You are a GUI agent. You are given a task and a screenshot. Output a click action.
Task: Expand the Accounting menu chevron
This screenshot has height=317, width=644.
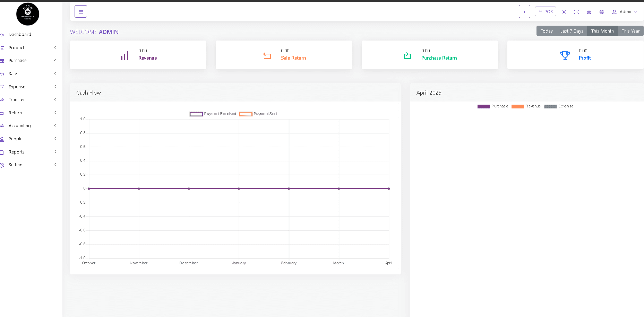tap(55, 125)
